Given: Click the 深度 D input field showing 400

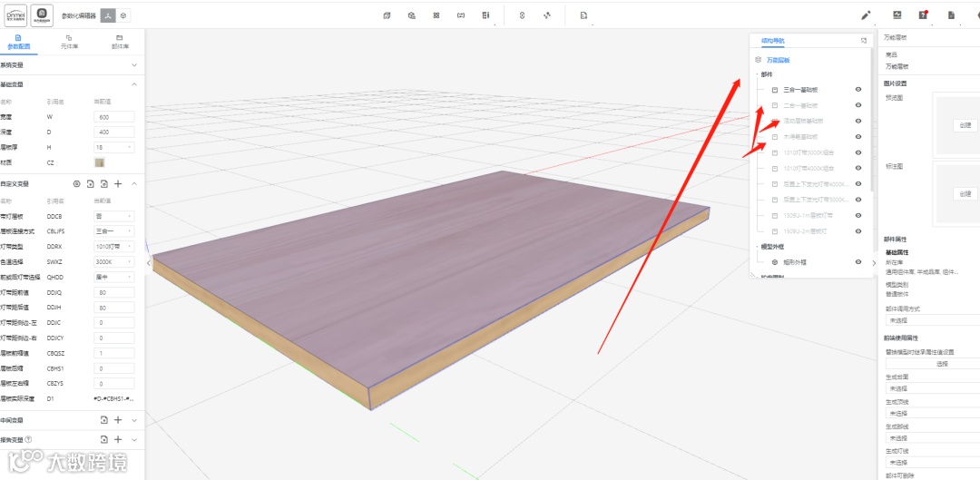Looking at the screenshot, I should click(x=114, y=132).
